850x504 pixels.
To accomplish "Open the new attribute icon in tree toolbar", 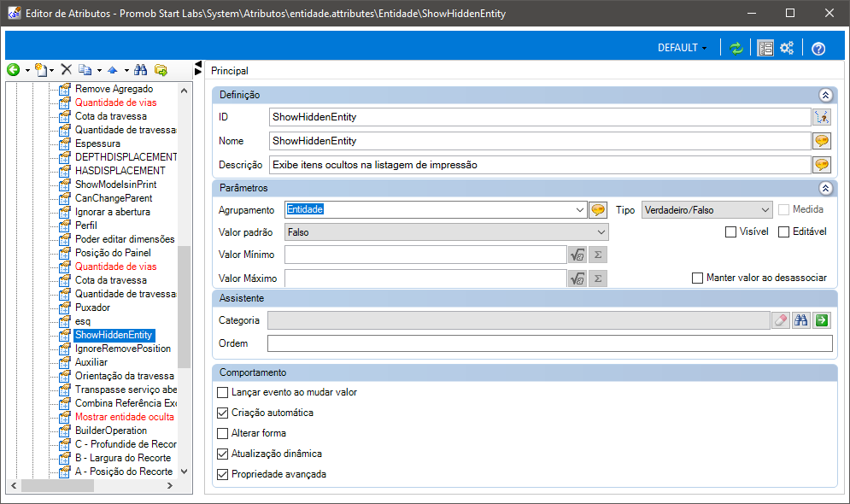I will coord(41,69).
